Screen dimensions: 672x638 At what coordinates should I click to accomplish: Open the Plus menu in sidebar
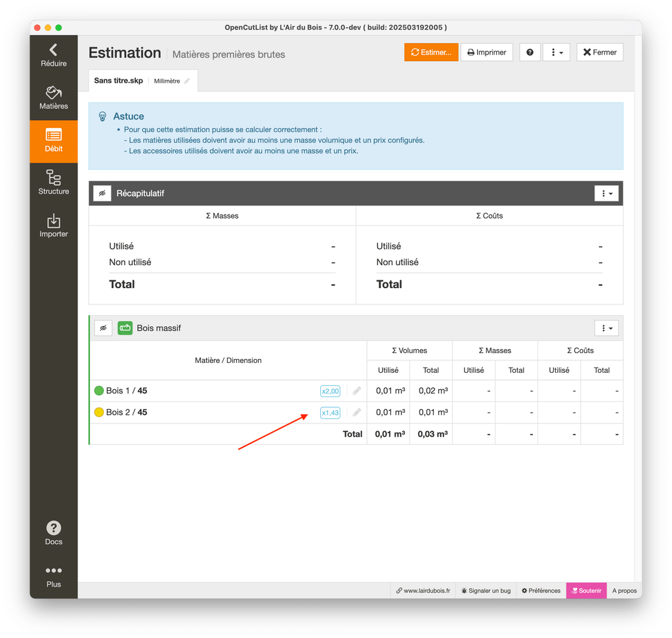(x=54, y=576)
